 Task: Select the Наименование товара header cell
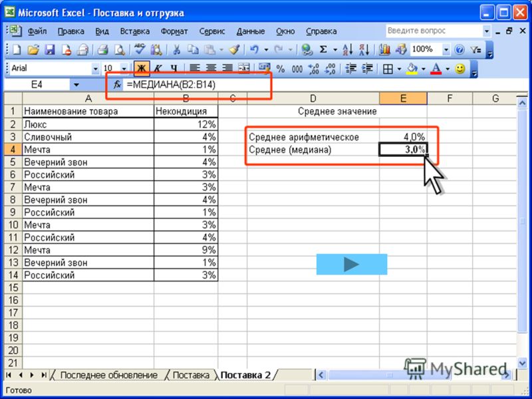[x=88, y=111]
